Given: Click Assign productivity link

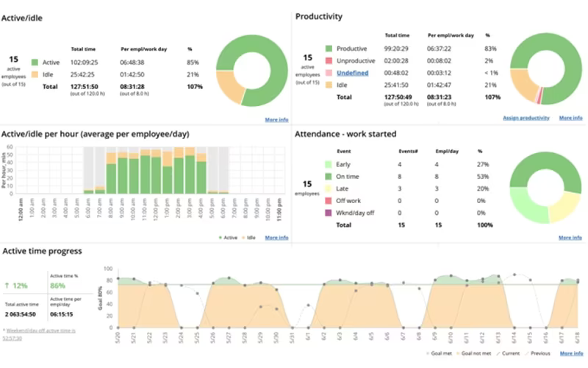Looking at the screenshot, I should 526,118.
